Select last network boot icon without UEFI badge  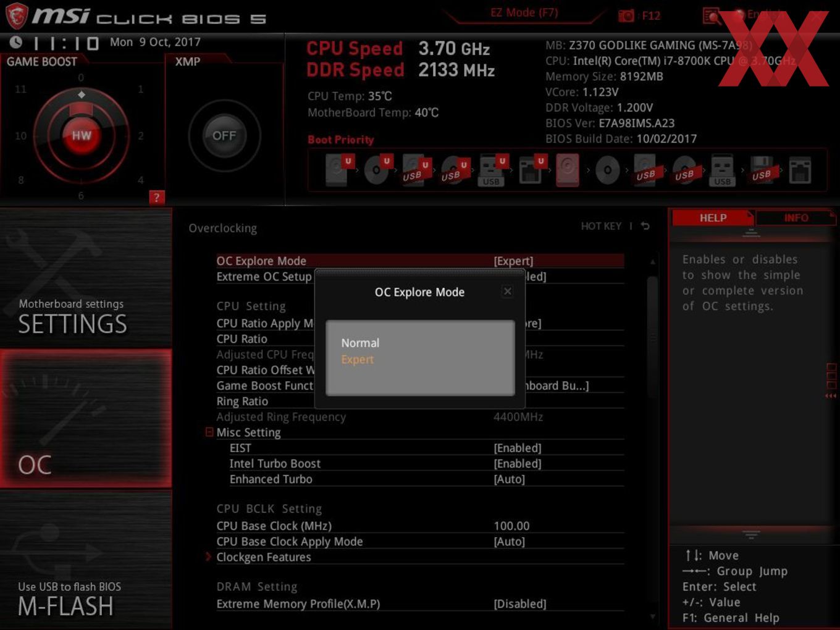800,170
